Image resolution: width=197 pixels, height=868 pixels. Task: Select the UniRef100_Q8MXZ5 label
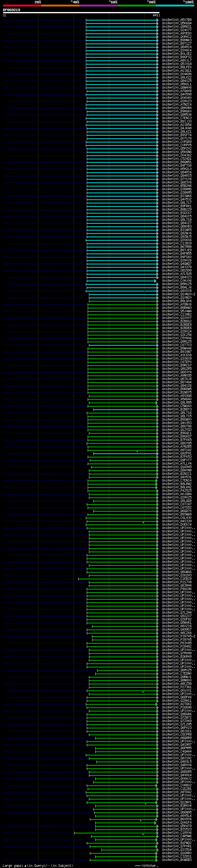click(x=176, y=670)
